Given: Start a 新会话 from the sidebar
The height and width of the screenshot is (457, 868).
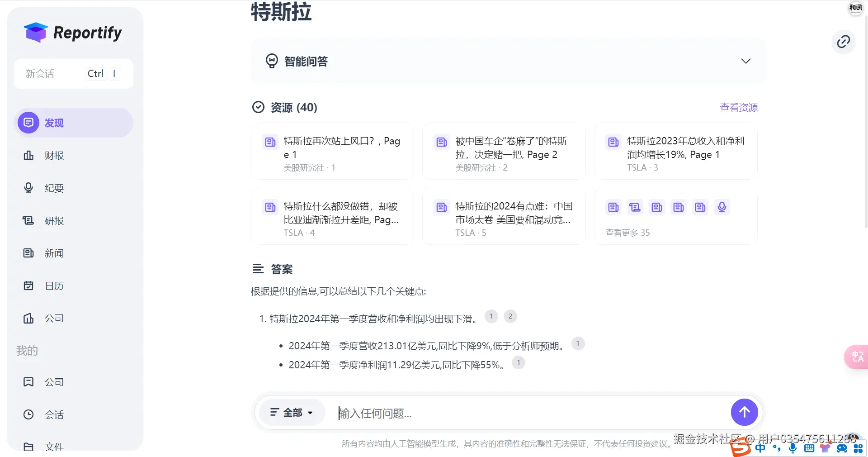Looking at the screenshot, I should coord(73,73).
